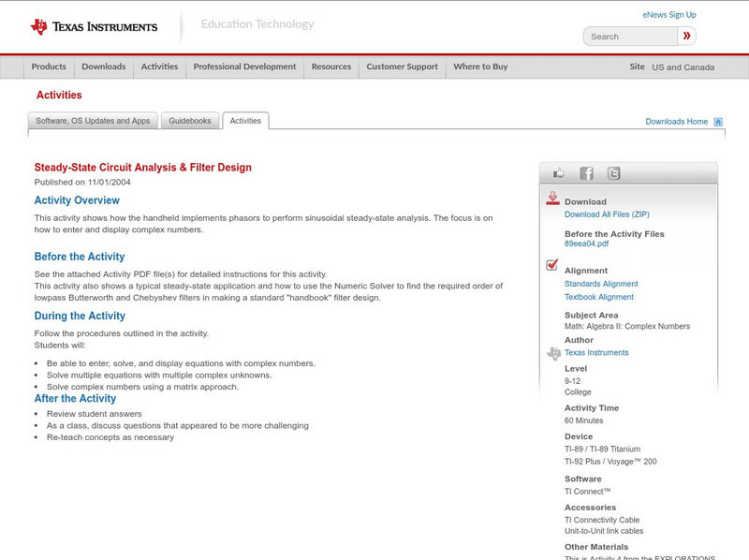Click the 60 Minutes activity time

pyautogui.click(x=583, y=420)
